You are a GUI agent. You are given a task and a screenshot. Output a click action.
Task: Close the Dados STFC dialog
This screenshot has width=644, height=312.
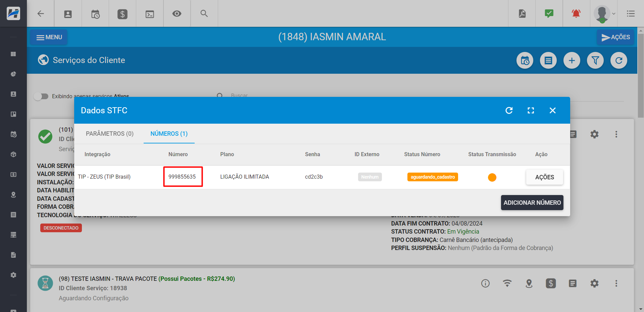(x=553, y=111)
